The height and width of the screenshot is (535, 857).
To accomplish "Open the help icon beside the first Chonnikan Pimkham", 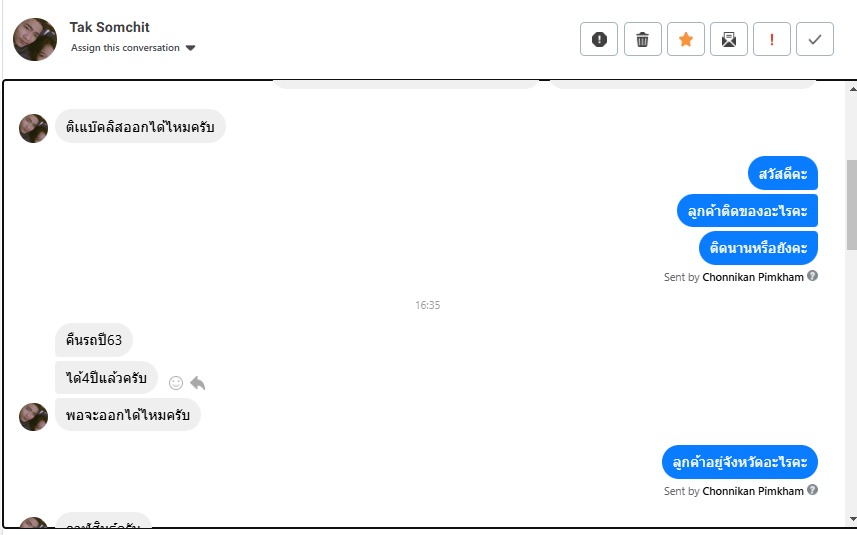I will click(x=813, y=276).
